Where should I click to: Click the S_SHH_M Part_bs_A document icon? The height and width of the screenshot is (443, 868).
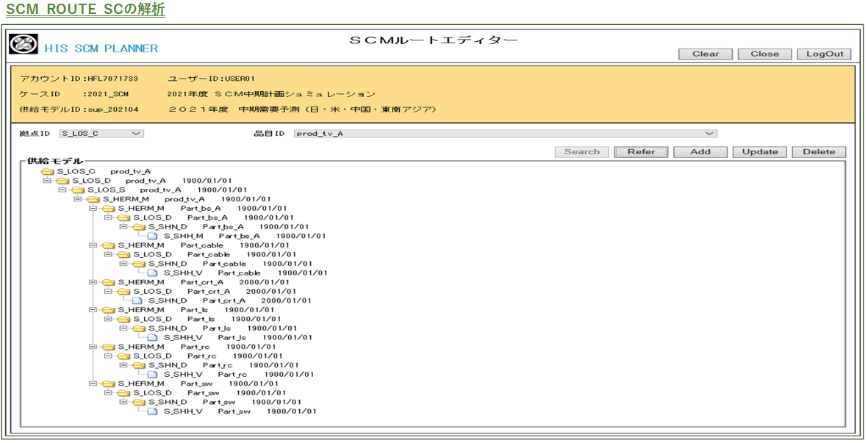153,236
